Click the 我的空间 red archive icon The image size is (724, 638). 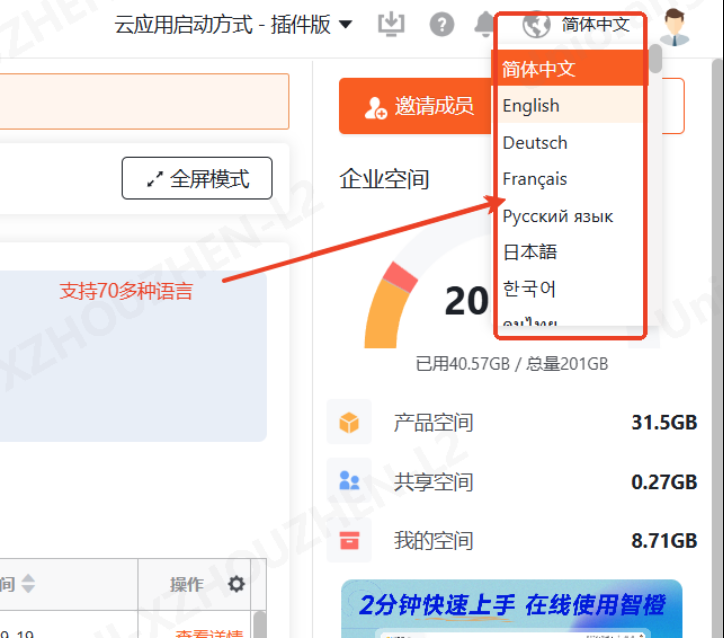(349, 541)
